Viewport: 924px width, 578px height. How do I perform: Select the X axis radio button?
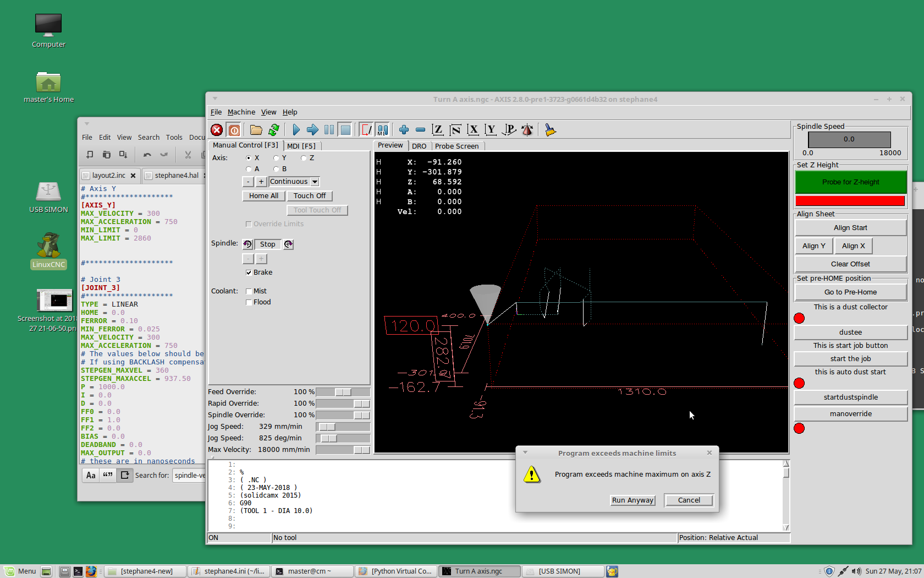249,158
